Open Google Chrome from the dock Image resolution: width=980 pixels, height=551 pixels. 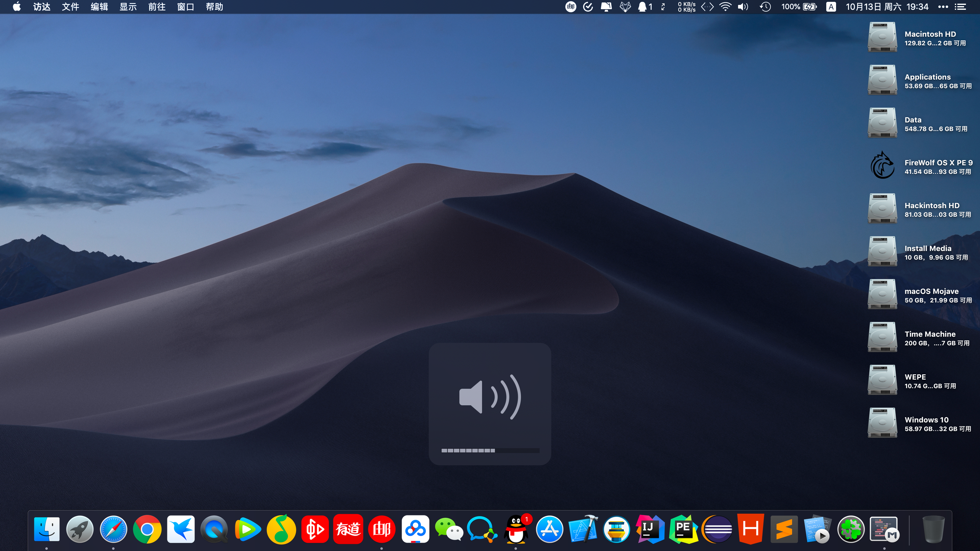147,529
